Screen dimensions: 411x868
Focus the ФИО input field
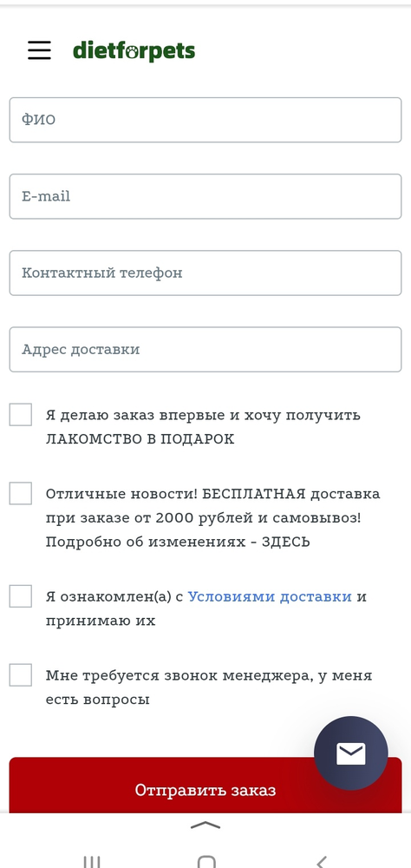(x=205, y=120)
